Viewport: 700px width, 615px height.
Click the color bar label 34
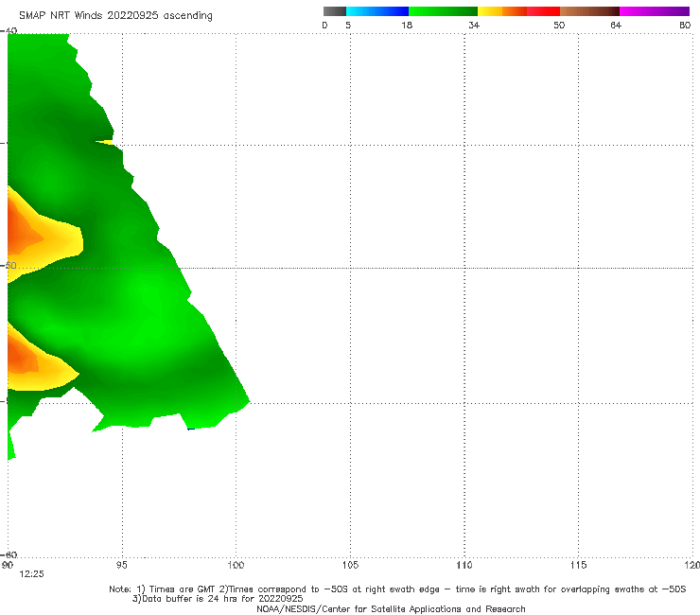tap(474, 26)
